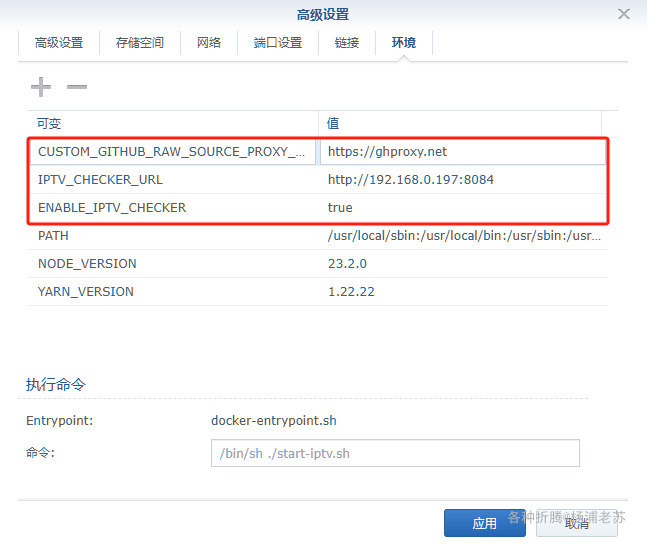
Task: Click the 可变 column header
Action: coord(173,123)
